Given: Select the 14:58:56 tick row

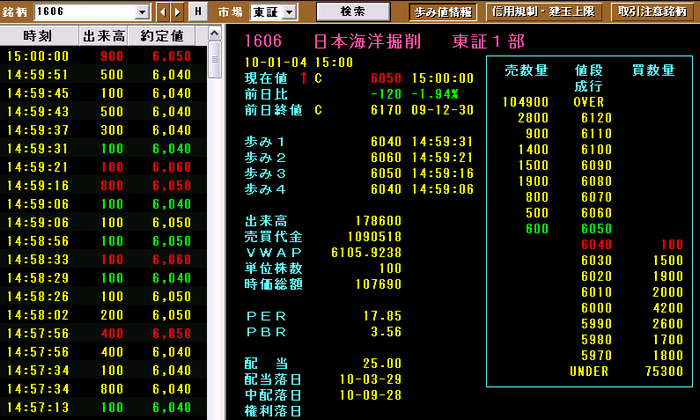Looking at the screenshot, I should 103,241.
